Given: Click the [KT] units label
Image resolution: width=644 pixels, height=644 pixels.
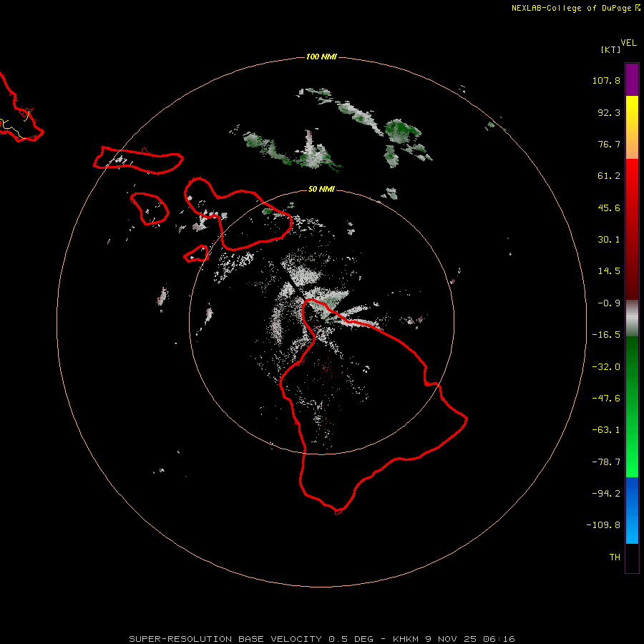Looking at the screenshot, I should (610, 49).
